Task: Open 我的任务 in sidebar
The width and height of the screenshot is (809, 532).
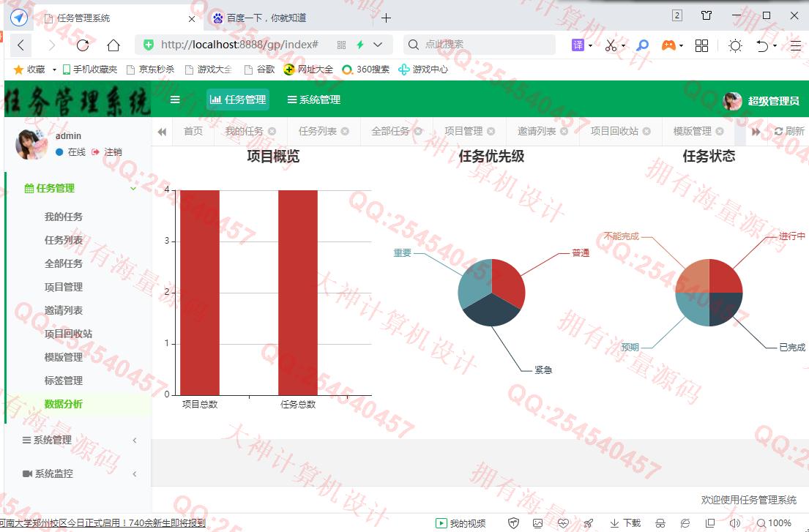Action: (64, 217)
